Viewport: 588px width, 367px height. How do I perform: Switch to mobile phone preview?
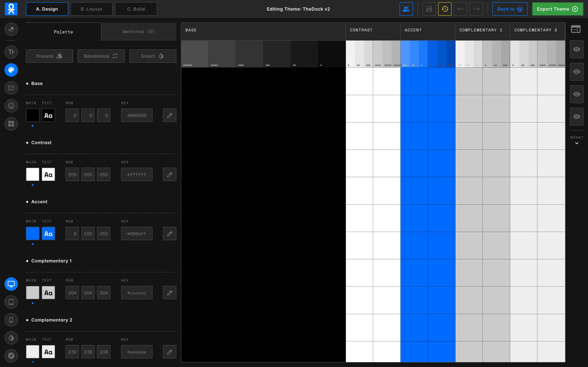click(x=11, y=320)
